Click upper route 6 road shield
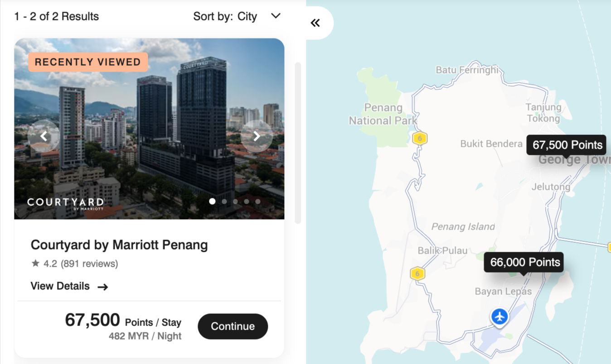The width and height of the screenshot is (611, 364). 420,138
